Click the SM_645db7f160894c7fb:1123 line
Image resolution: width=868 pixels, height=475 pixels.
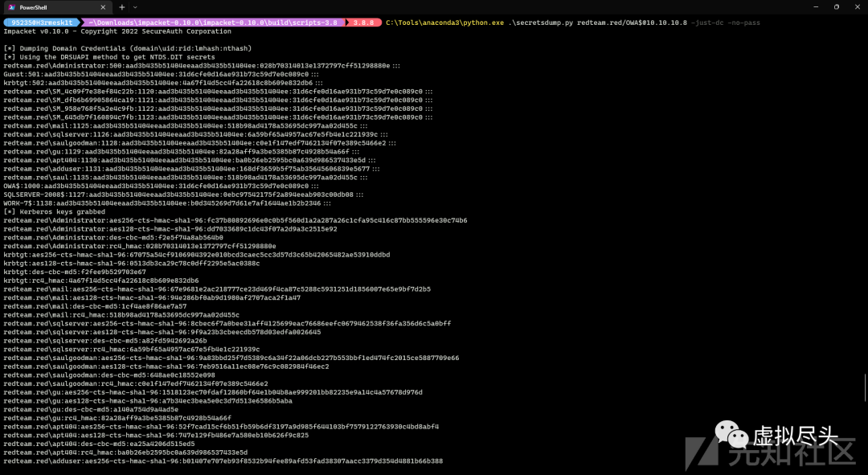(x=218, y=117)
